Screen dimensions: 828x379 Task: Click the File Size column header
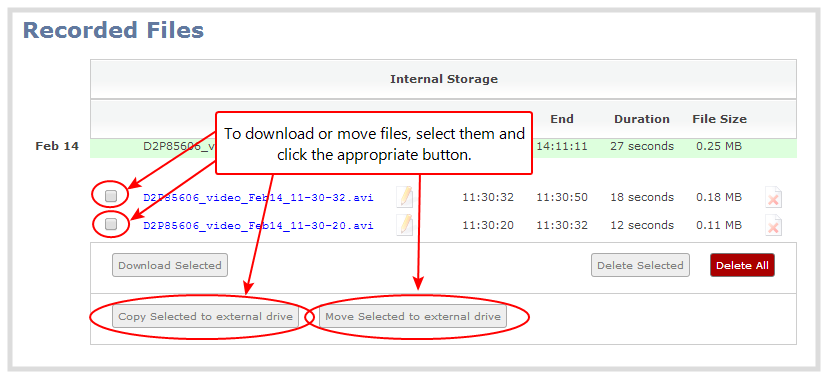coord(719,119)
